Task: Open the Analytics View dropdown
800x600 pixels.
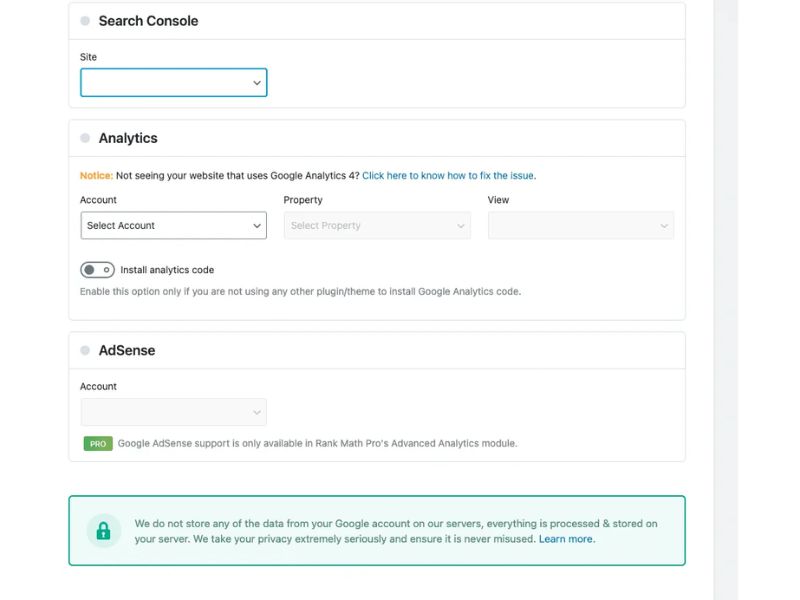Action: [x=581, y=226]
